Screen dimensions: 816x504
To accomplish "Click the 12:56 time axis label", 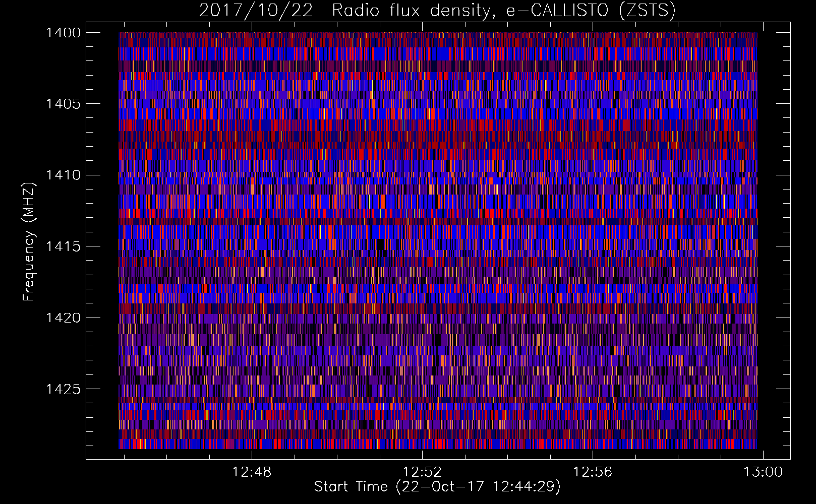I will [x=593, y=472].
